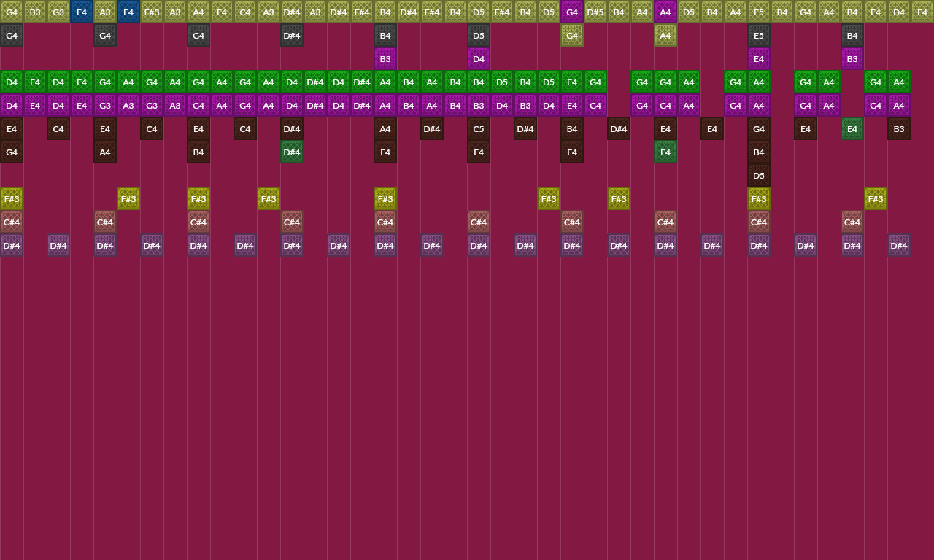Select the gray D#4 block in second row
This screenshot has height=560, width=934.
click(292, 36)
